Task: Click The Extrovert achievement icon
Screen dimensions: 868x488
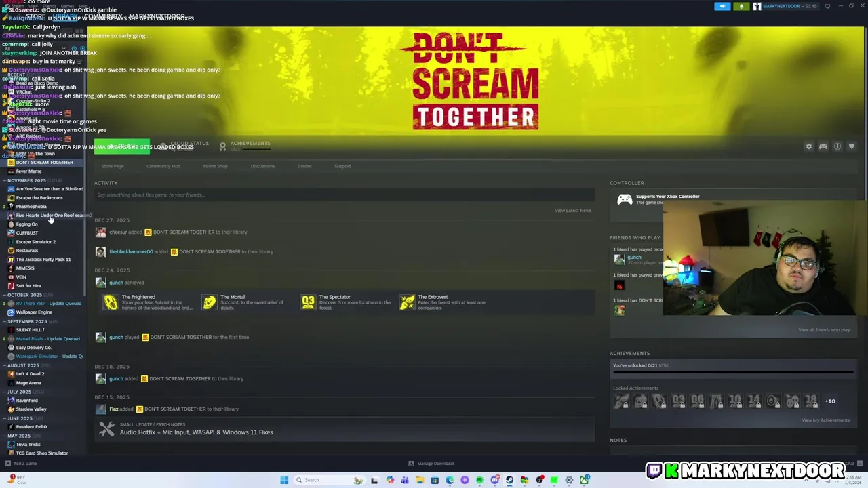Action: (x=407, y=303)
